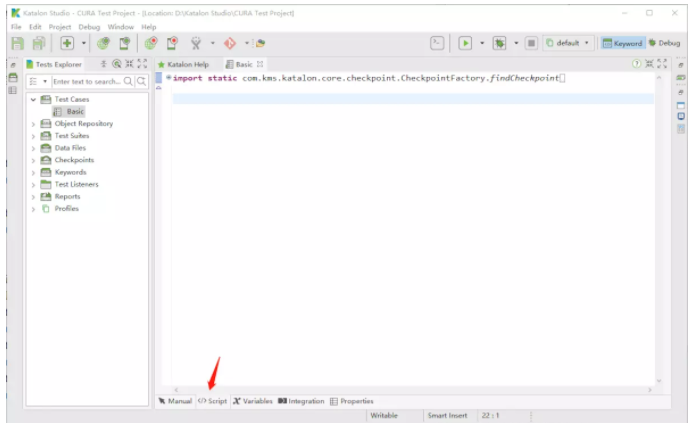The height and width of the screenshot is (431, 697).
Task: Click the Smart Insert status entry
Action: (447, 415)
